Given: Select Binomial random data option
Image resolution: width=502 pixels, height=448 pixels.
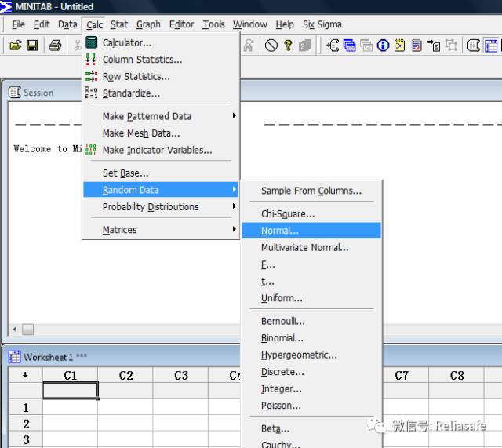Looking at the screenshot, I should [x=311, y=338].
